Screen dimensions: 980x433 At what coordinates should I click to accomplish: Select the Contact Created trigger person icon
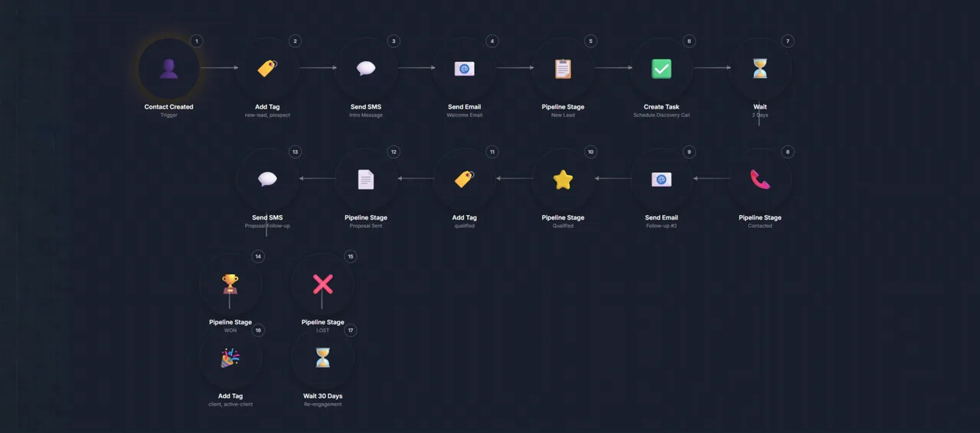pyautogui.click(x=169, y=69)
